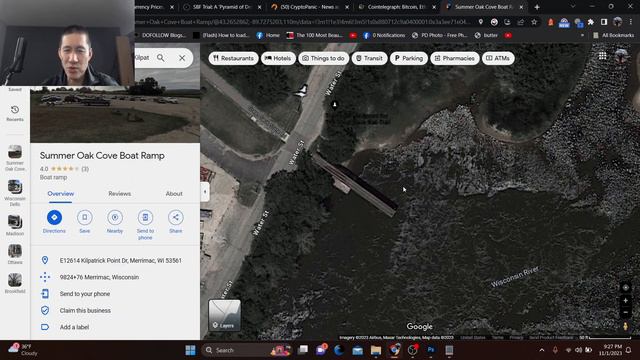This screenshot has height=360, width=640.
Task: Expand the bookmarks overflow chevron
Action: 582,36
